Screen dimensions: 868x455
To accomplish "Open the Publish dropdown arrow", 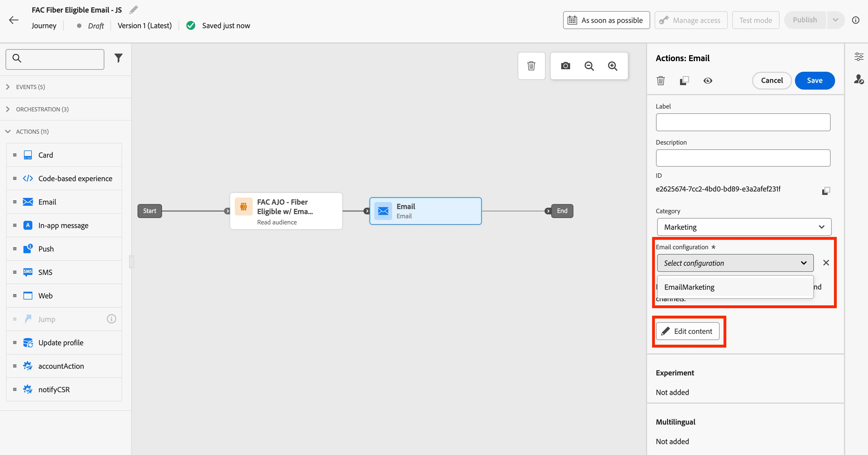I will tap(835, 20).
